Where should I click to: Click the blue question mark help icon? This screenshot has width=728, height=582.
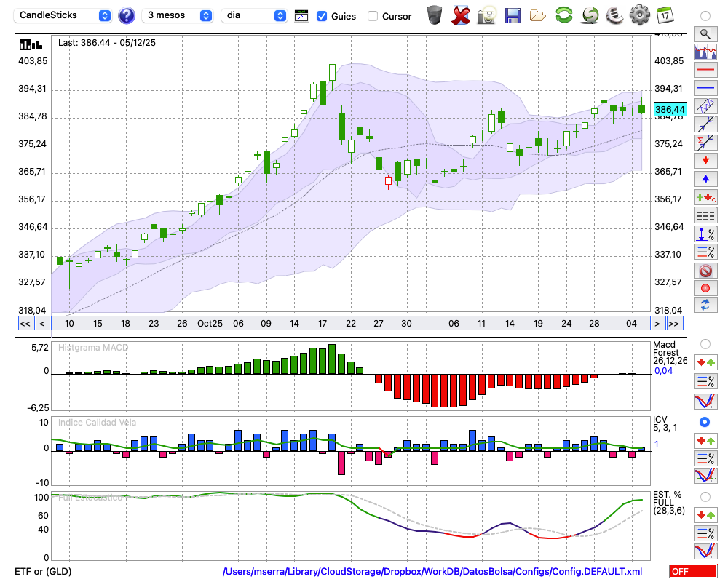(127, 15)
